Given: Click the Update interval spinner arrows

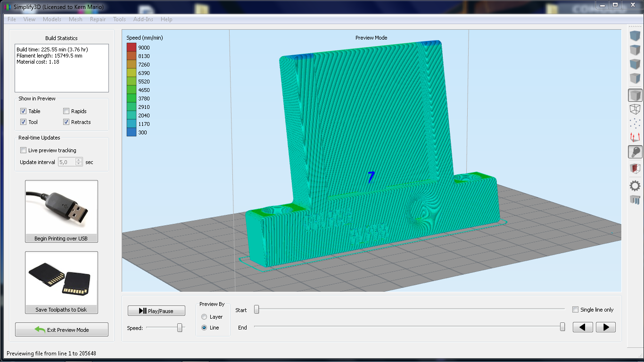Looking at the screenshot, I should click(79, 162).
